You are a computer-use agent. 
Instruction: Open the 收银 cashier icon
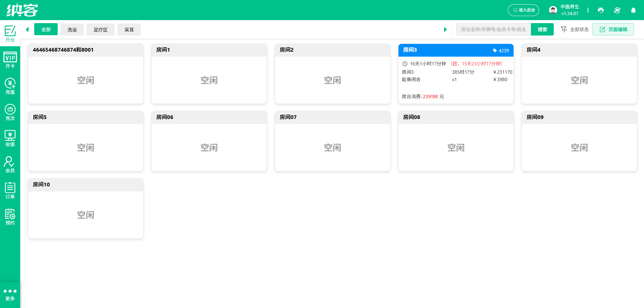10,139
